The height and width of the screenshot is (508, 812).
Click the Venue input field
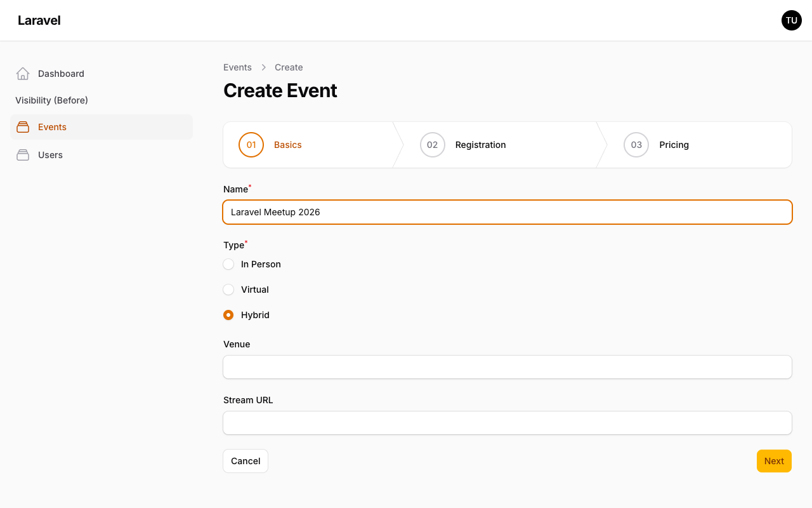(x=507, y=367)
